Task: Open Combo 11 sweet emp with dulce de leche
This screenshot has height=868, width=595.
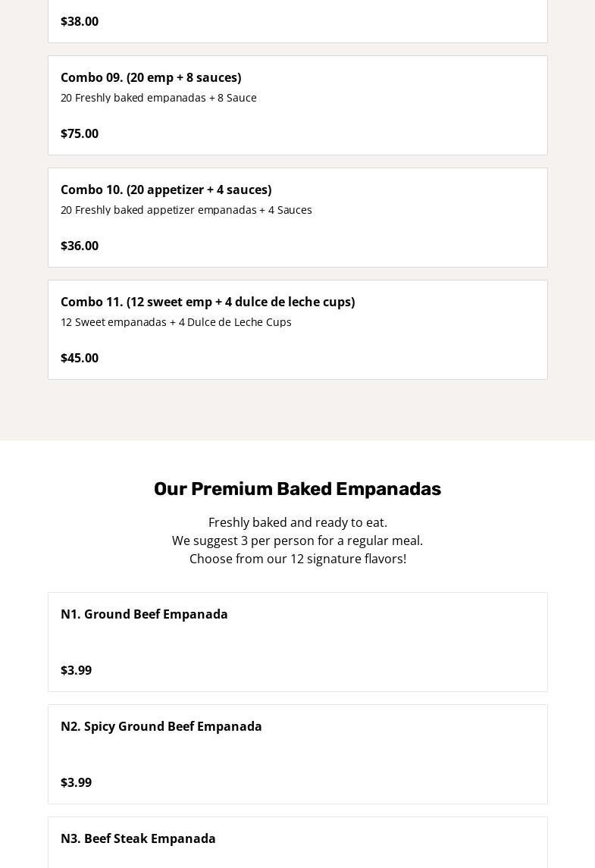Action: [208, 302]
